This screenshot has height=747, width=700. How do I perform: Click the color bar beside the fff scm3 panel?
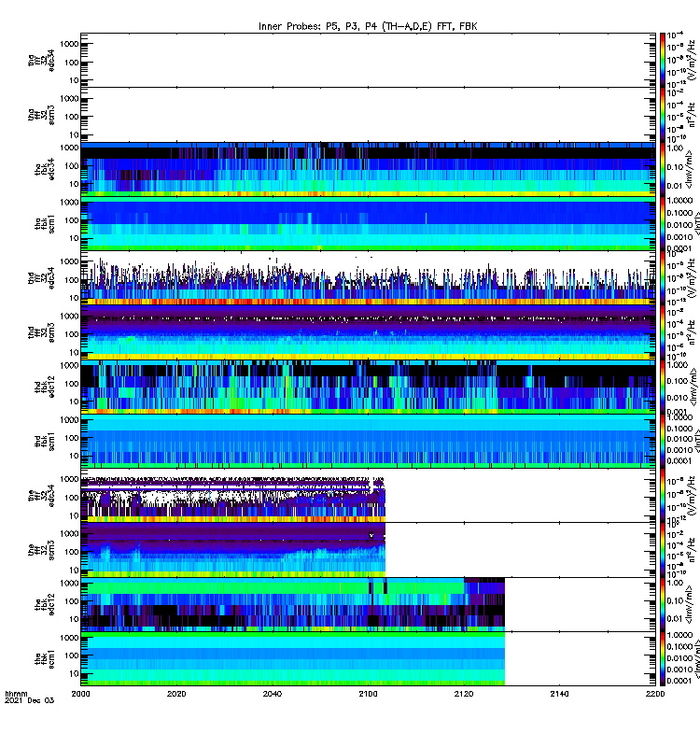(x=662, y=550)
